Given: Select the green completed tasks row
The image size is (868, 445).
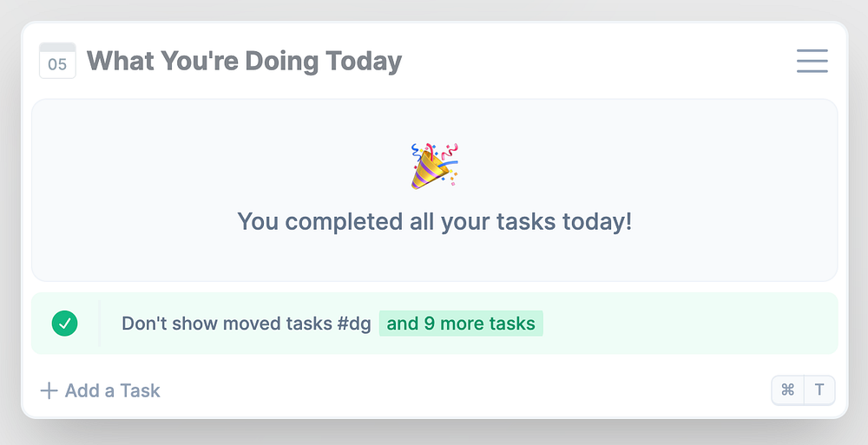Looking at the screenshot, I should [435, 324].
